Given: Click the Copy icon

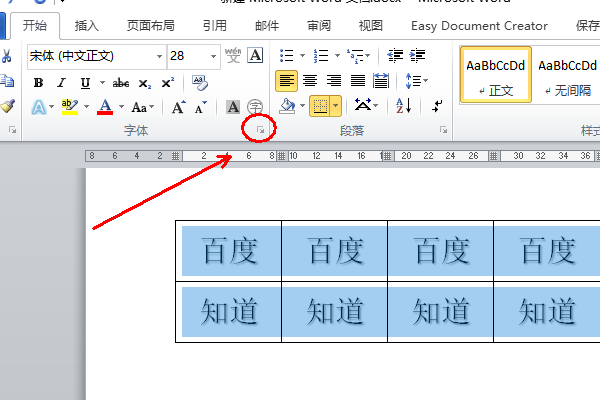Looking at the screenshot, I should [7, 81].
